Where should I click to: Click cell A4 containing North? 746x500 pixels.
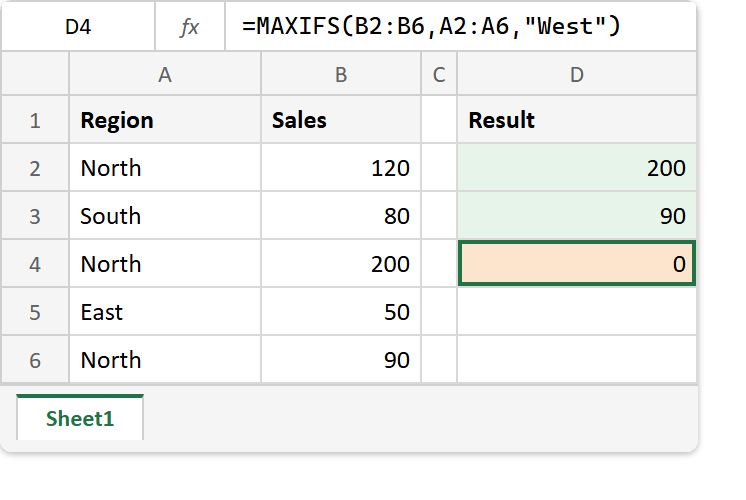[165, 264]
